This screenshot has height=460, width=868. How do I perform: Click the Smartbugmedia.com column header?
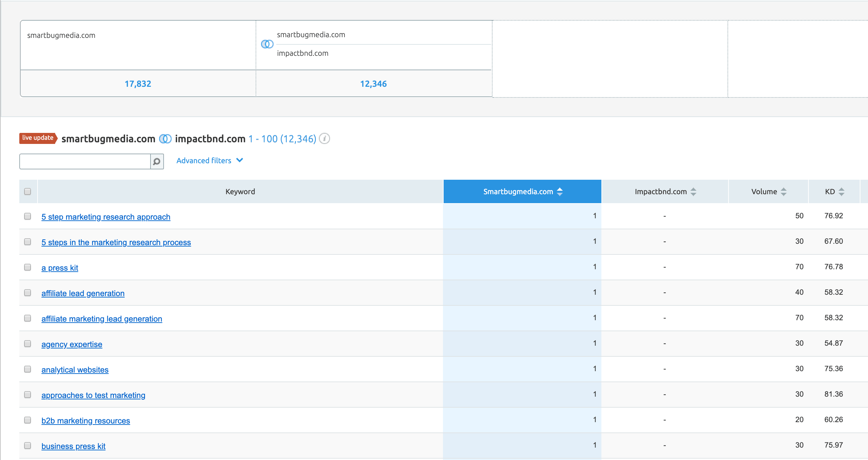(x=522, y=191)
